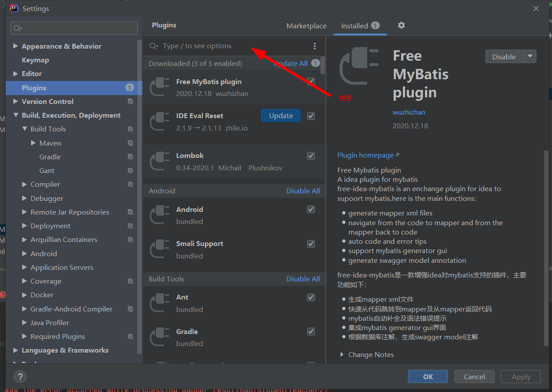The height and width of the screenshot is (392, 552).
Task: Click the help question mark button
Action: pyautogui.click(x=20, y=377)
